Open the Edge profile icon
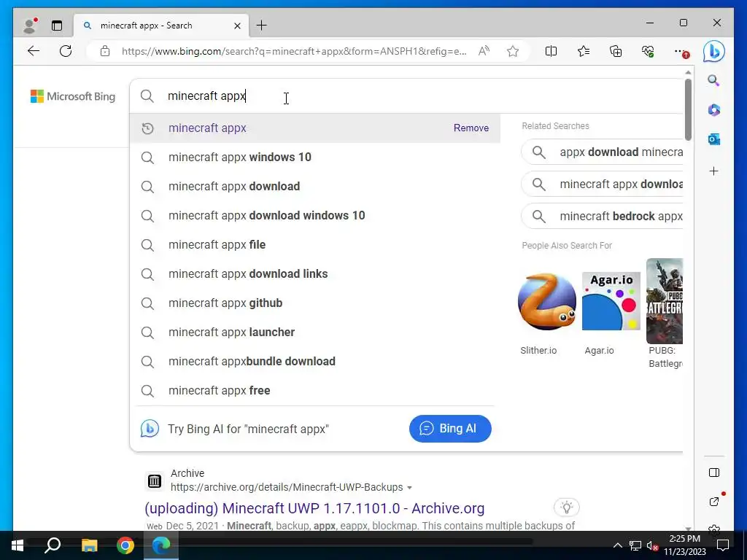Image resolution: width=747 pixels, height=560 pixels. coord(31,26)
